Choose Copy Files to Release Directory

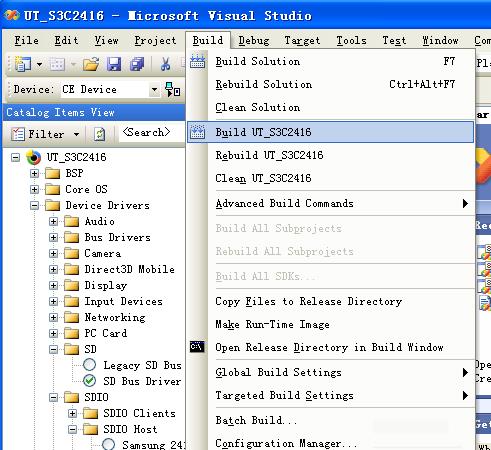[331, 301]
